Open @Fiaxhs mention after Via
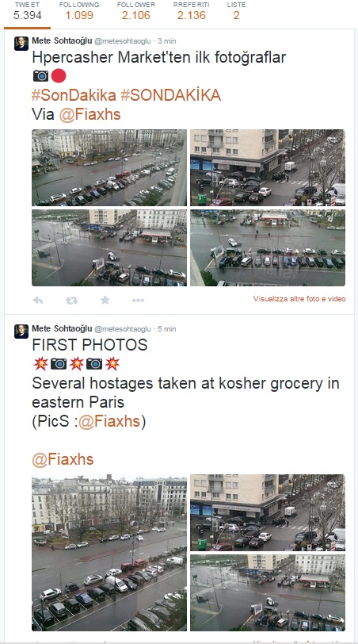The height and width of the screenshot is (644, 358). 89,114
